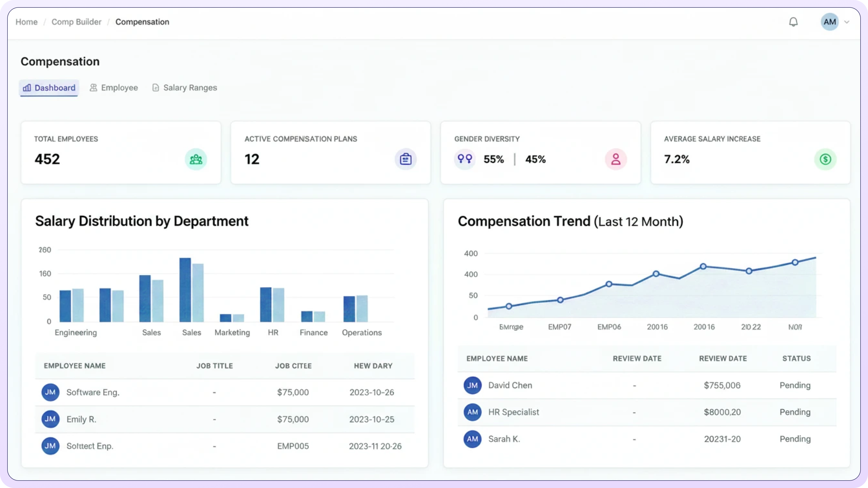The height and width of the screenshot is (488, 868).
Task: Click the green dollar sign icon
Action: [x=825, y=159]
